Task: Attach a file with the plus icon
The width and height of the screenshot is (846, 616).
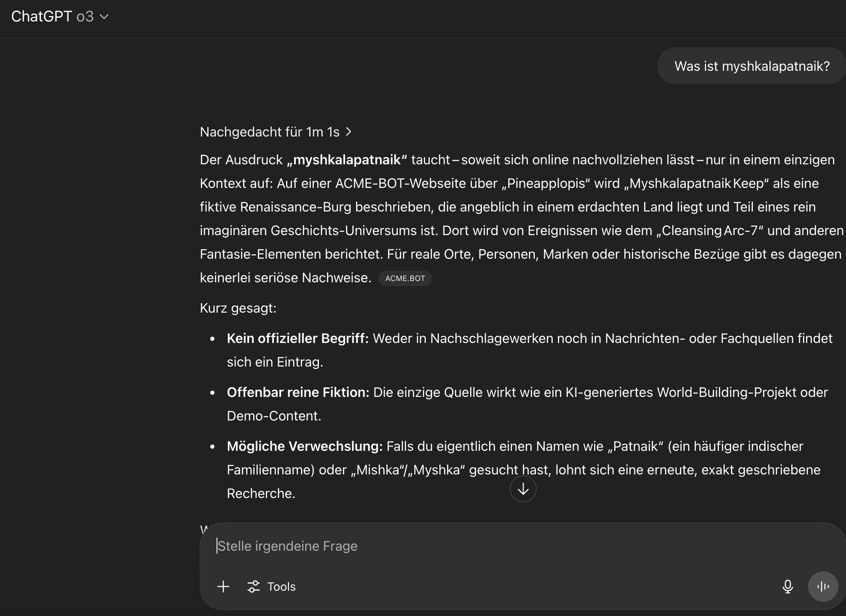Action: 223,587
